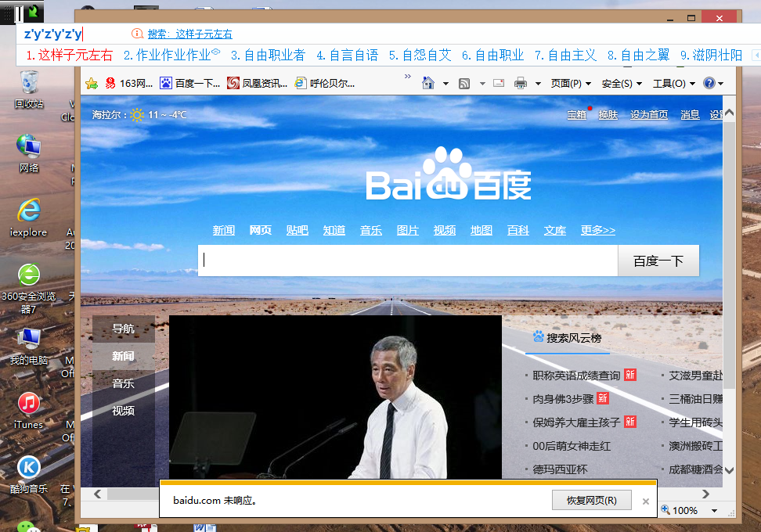Dismiss the baidu.com not responding notification
Viewport: 761px width, 532px height.
tap(645, 501)
